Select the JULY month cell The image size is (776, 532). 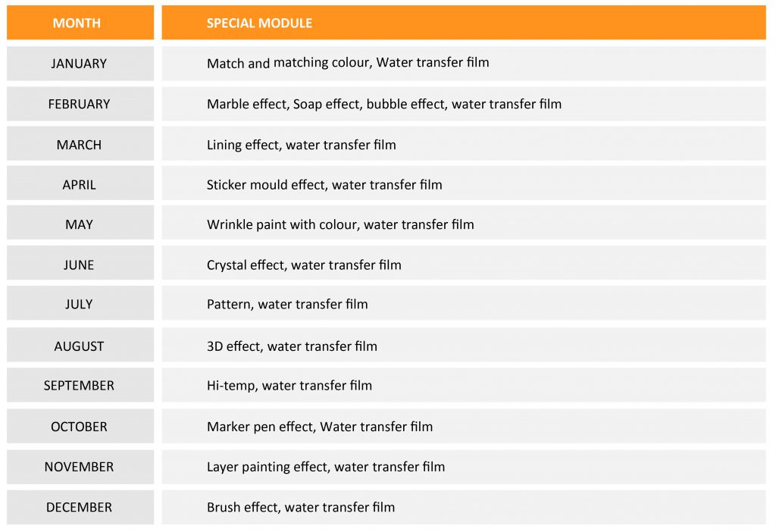pyautogui.click(x=80, y=303)
